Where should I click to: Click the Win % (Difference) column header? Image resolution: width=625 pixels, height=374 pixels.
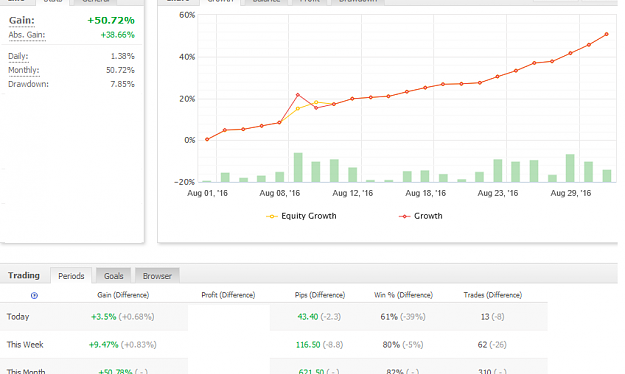pos(403,295)
